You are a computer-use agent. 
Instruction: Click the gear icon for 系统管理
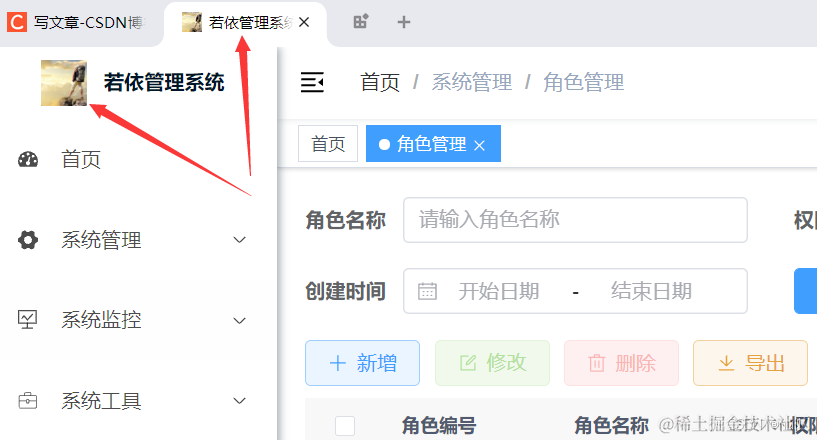tap(28, 240)
